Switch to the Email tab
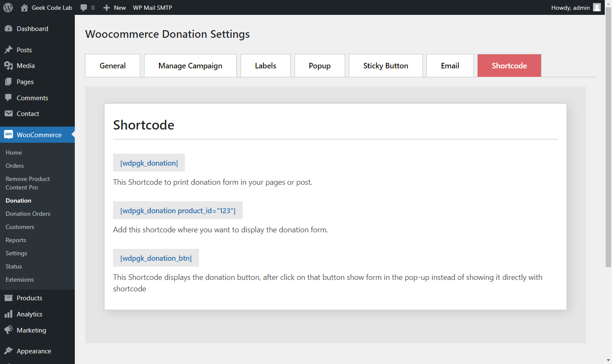Screen dimensions: 612x364 pyautogui.click(x=450, y=65)
